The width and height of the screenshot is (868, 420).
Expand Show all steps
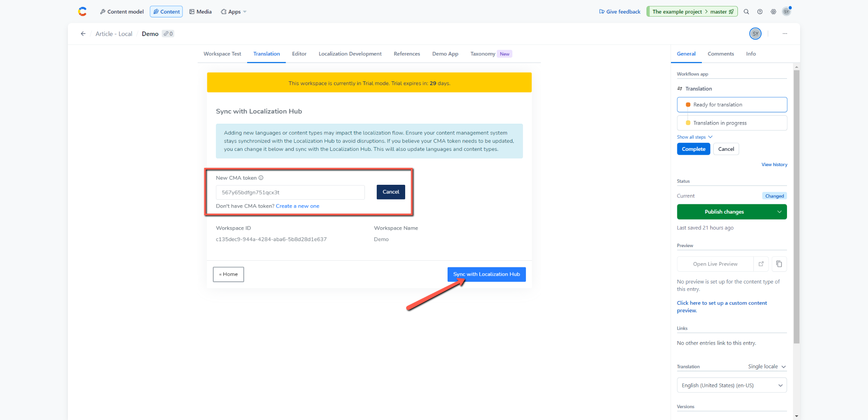[695, 137]
